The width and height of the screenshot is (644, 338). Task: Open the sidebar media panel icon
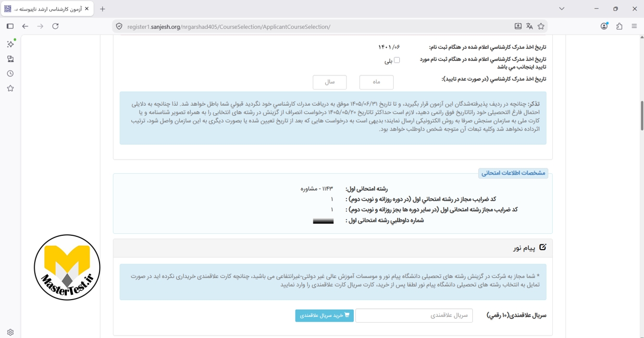click(x=11, y=59)
